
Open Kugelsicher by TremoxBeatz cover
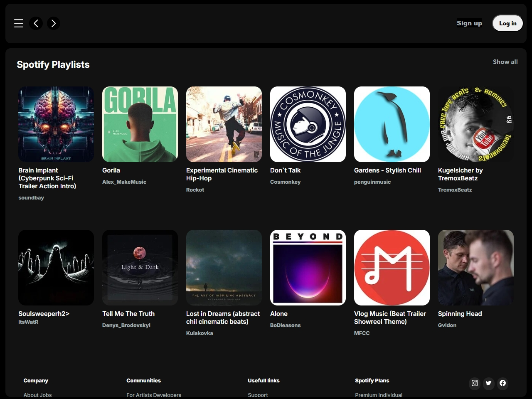476,124
